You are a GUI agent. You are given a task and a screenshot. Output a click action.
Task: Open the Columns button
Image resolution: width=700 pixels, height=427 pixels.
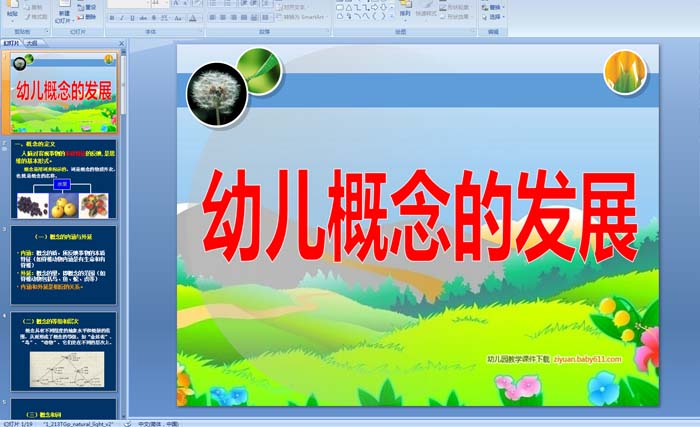point(266,17)
